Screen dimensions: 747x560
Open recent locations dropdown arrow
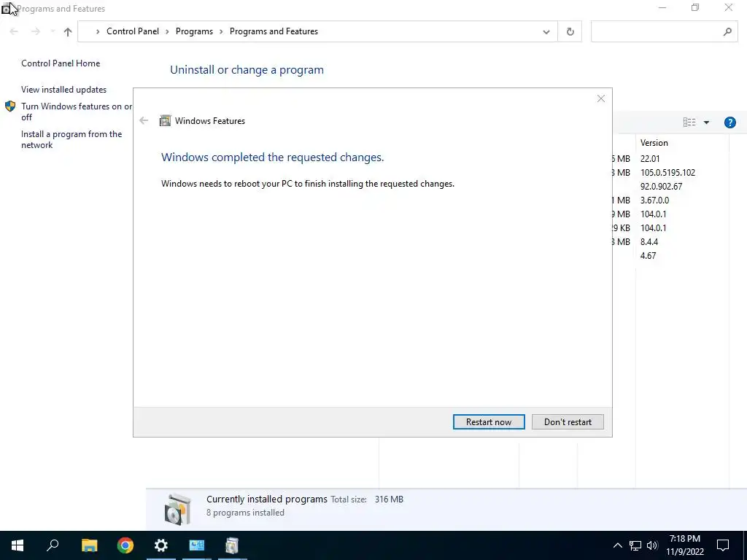click(52, 31)
